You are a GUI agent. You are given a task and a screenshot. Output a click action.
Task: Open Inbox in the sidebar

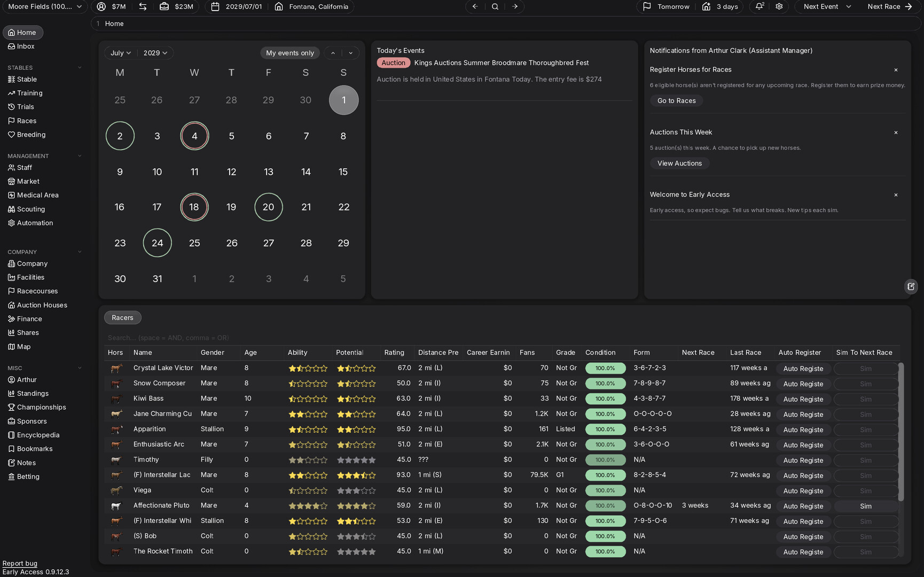pos(21,46)
